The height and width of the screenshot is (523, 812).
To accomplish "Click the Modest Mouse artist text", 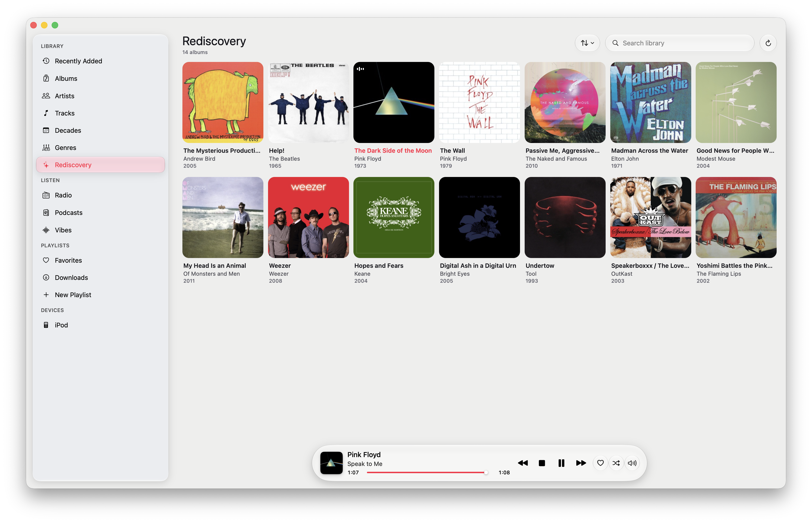I will [716, 159].
